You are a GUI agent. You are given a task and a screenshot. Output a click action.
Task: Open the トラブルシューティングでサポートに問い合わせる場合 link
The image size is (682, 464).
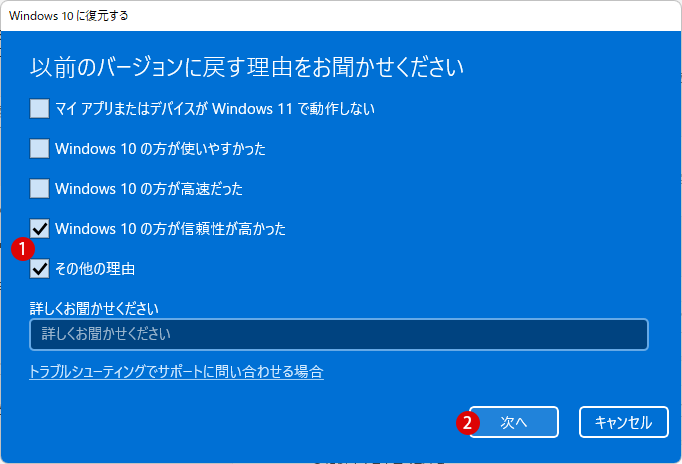(176, 372)
